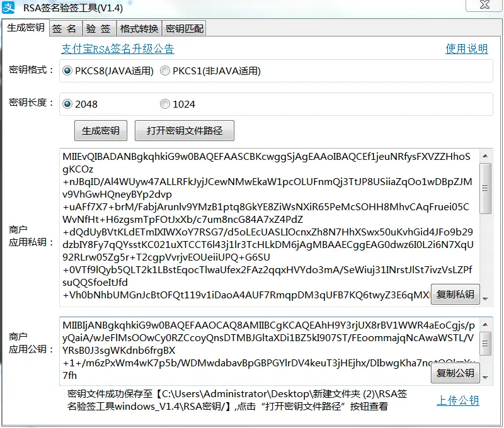Open the 签名 tab

coord(66,29)
